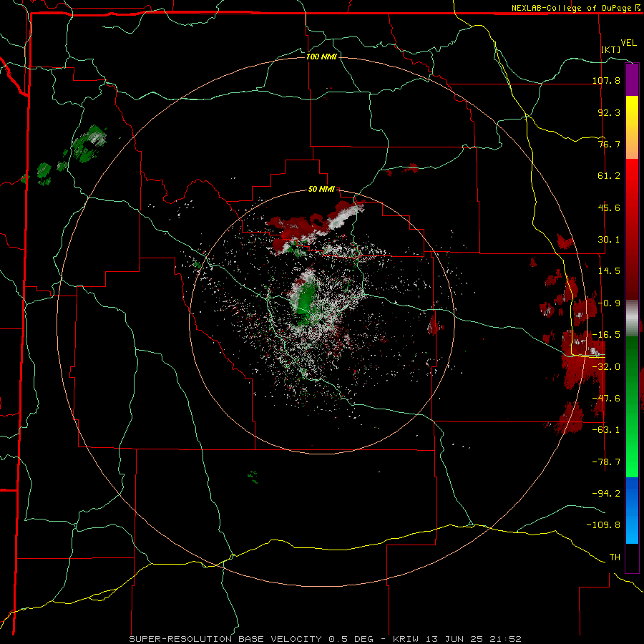Viewport: 644px width, 644px height.
Task: Click the 61.2 velocity scale value
Action: point(609,176)
